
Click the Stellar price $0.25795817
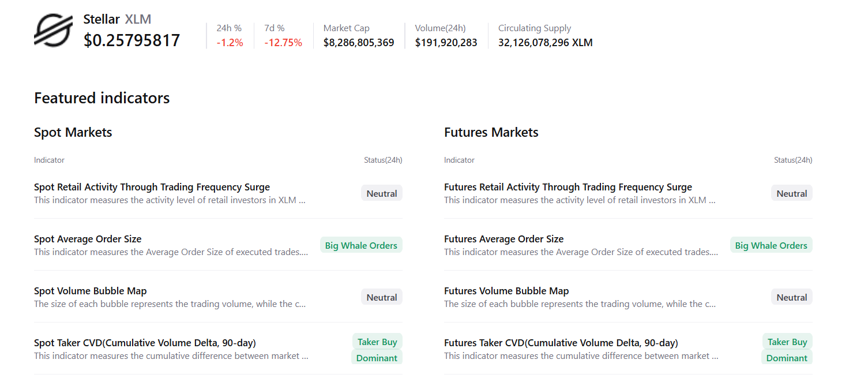131,40
